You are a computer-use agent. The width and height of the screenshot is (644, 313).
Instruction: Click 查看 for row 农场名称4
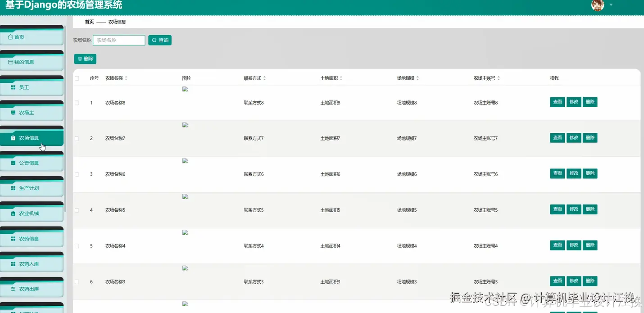pyautogui.click(x=558, y=245)
